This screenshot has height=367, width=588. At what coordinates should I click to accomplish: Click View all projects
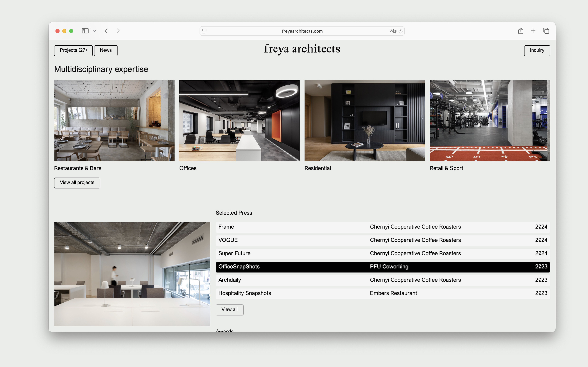77,183
